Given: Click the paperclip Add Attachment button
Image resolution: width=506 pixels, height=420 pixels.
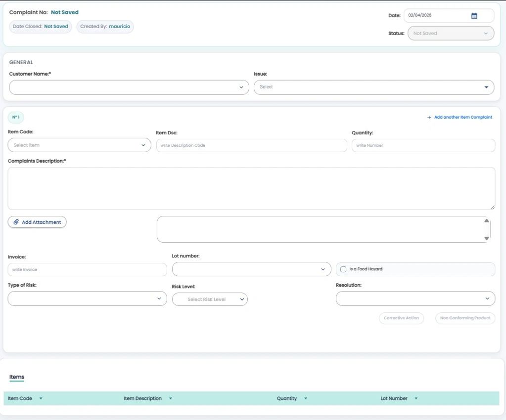Looking at the screenshot, I should pyautogui.click(x=37, y=222).
